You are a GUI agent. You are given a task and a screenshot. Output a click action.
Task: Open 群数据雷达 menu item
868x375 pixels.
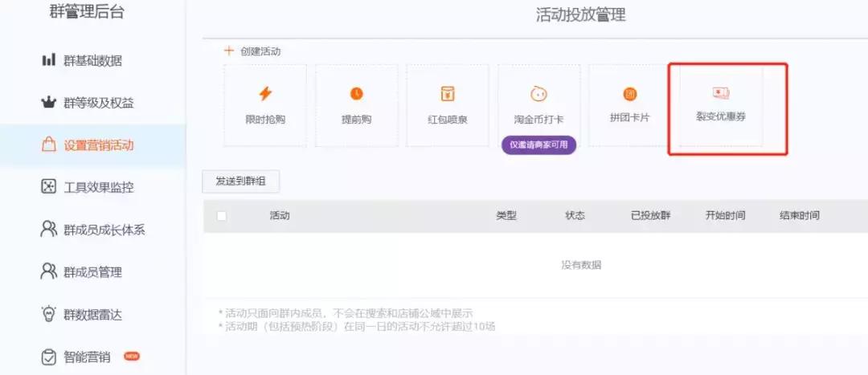click(93, 315)
